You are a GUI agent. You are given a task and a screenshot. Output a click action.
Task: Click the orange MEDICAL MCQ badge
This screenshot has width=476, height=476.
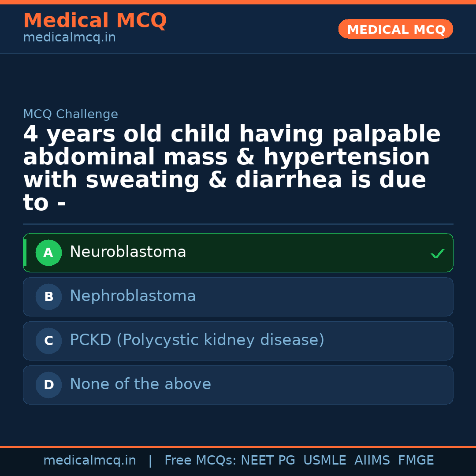395,30
